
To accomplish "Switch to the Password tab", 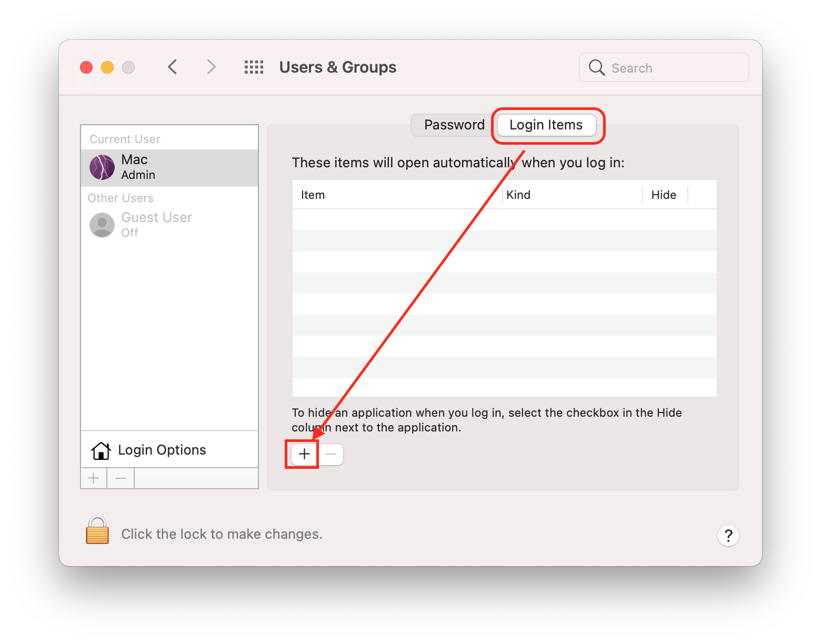I will tap(454, 125).
